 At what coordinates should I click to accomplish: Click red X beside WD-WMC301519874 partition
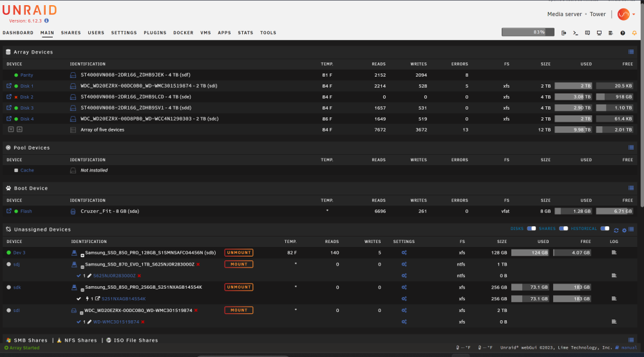142,322
